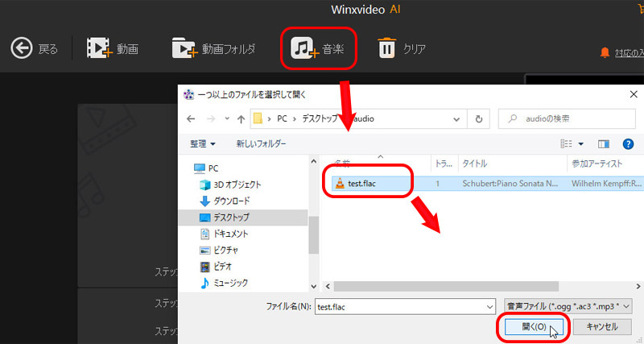Go up one folder level
Image resolution: width=644 pixels, height=344 pixels.
click(x=241, y=118)
